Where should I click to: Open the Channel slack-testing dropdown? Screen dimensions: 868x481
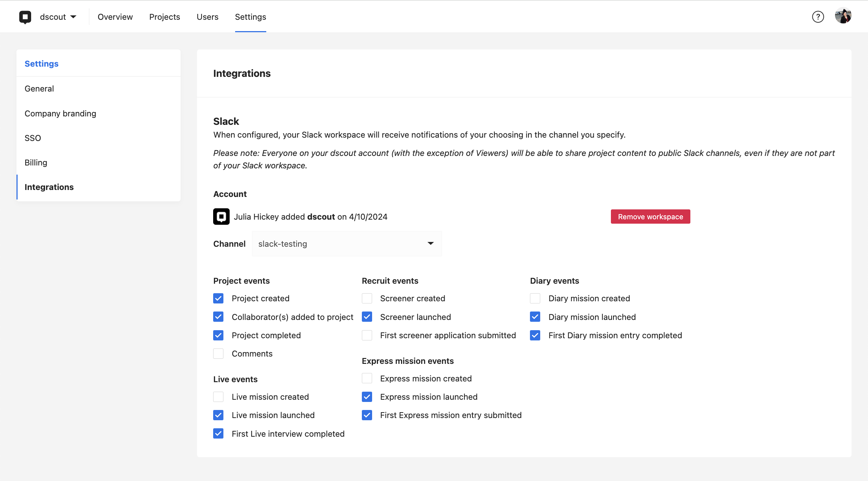coord(347,244)
